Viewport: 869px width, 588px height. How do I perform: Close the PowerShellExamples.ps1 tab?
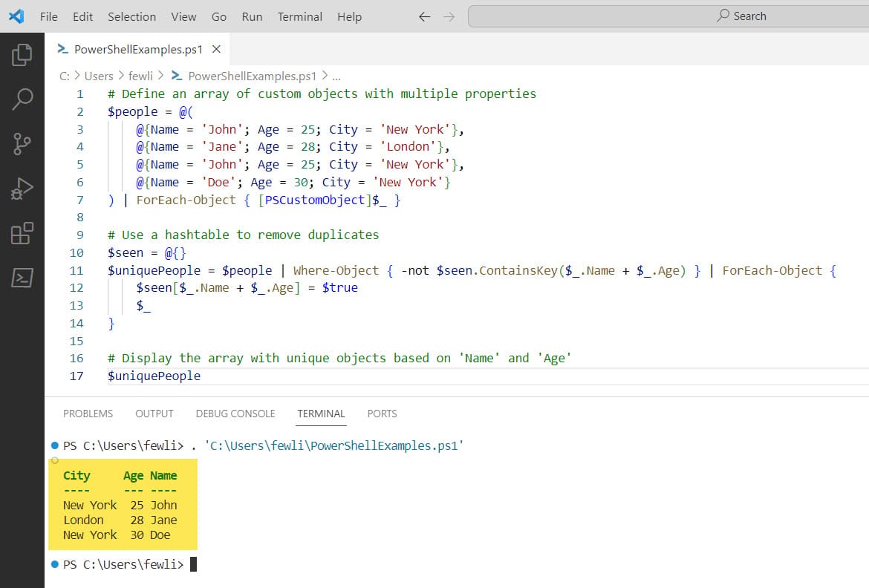click(217, 49)
